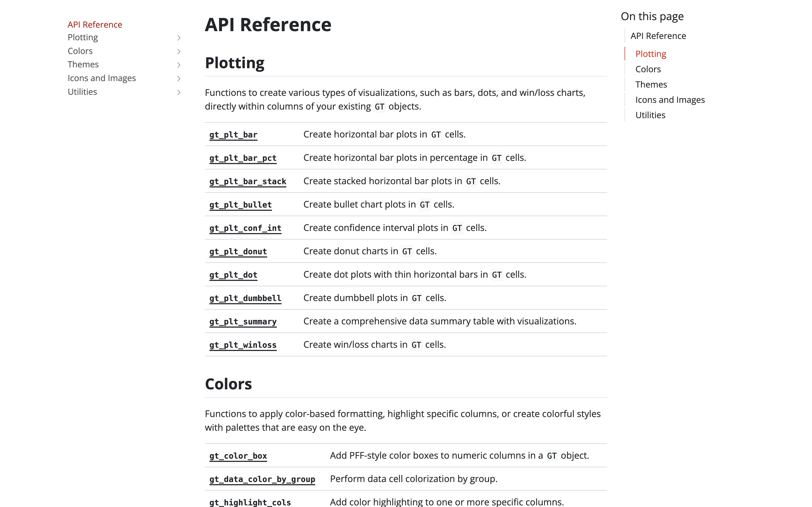Expand the Themes sidebar chevron
812x507 pixels.
(x=179, y=65)
